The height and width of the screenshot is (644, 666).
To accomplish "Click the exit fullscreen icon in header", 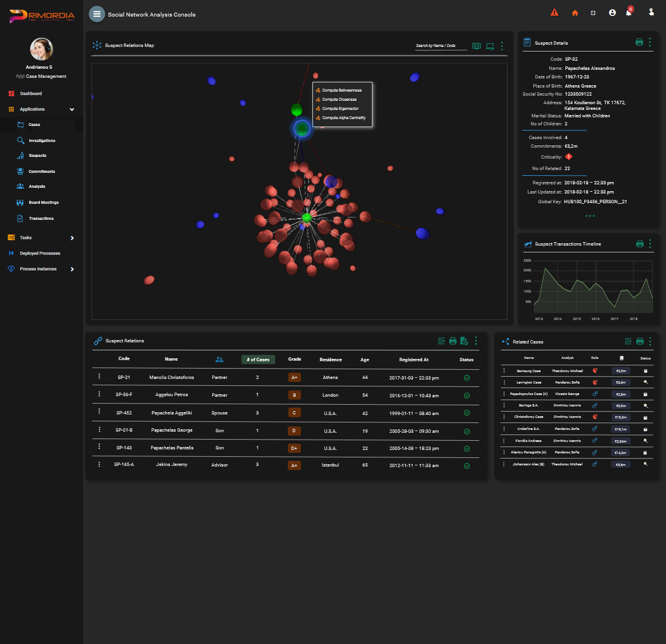I will (593, 13).
